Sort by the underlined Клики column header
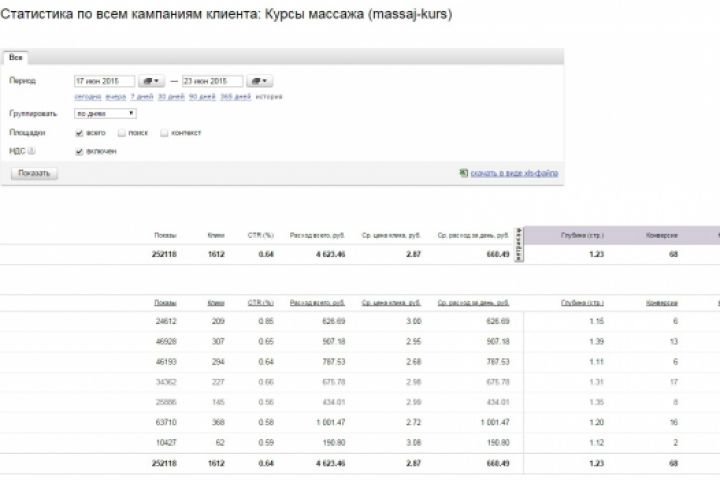The height and width of the screenshot is (480, 720). 216,303
